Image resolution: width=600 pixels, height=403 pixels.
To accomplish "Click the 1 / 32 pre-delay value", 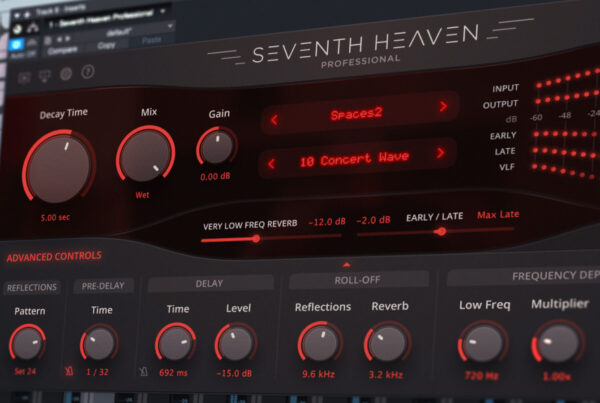I will point(97,372).
